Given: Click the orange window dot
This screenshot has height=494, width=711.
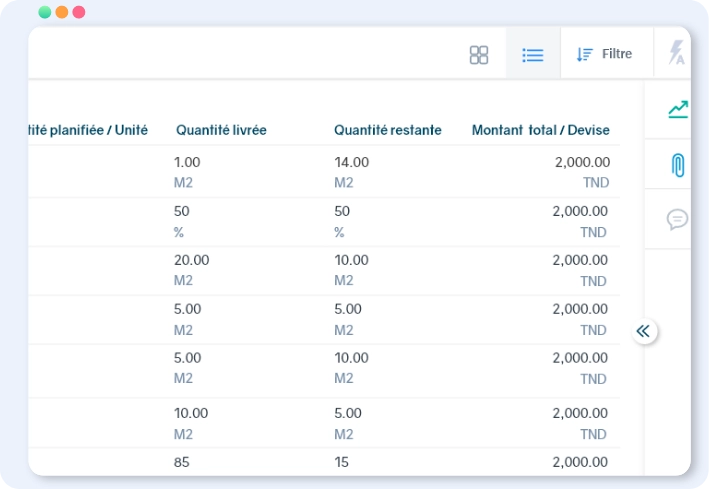Looking at the screenshot, I should [62, 12].
